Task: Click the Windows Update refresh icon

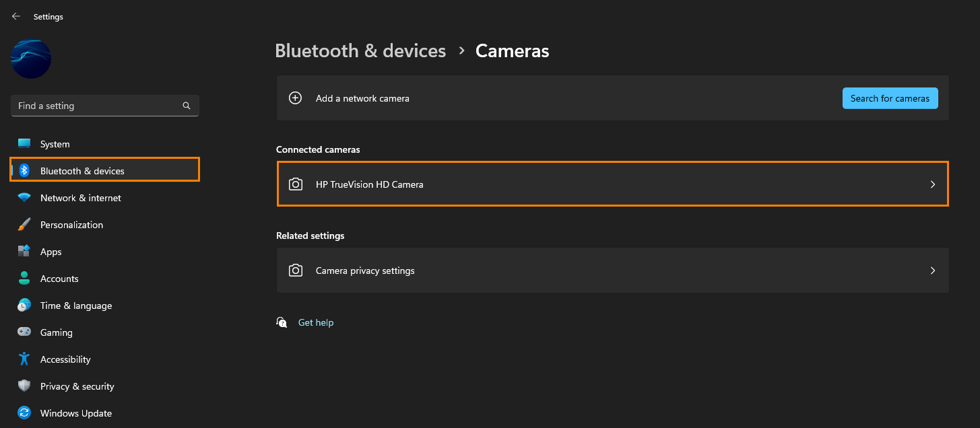Action: 24,413
